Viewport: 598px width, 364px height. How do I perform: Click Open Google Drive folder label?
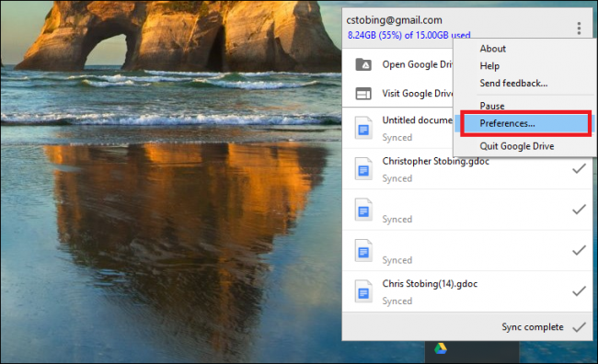pos(418,64)
